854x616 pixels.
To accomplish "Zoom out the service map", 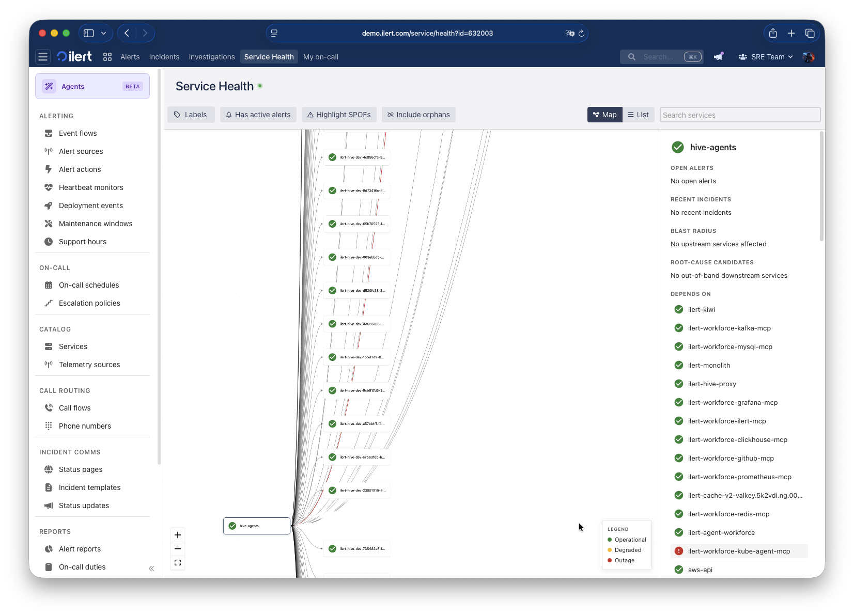I will coord(178,549).
